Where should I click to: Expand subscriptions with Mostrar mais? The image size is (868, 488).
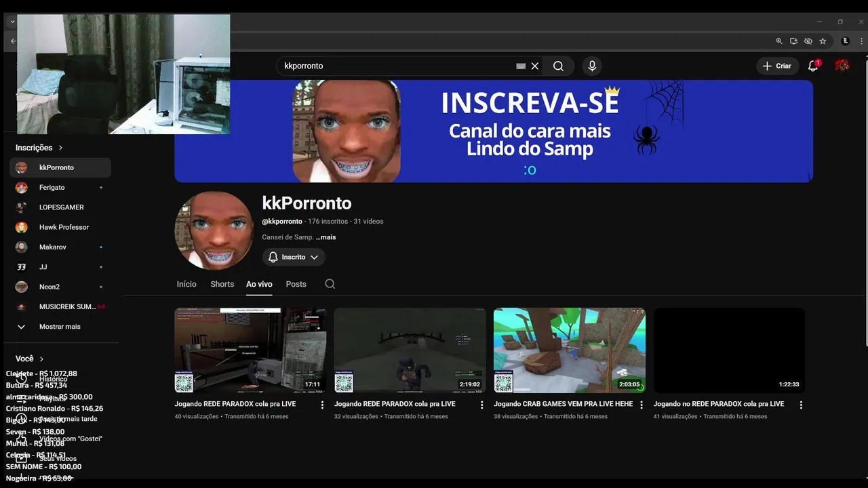[60, 327]
